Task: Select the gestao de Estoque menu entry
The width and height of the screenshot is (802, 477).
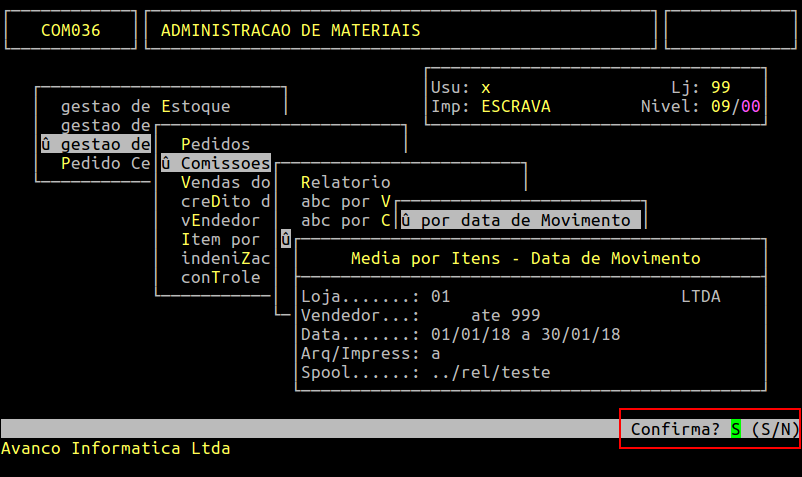Action: 145,106
